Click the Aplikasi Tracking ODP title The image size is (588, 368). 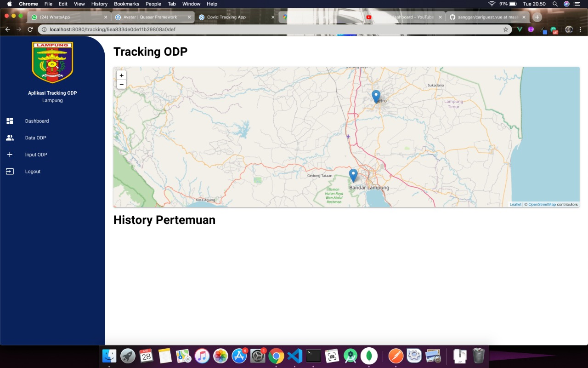click(52, 93)
